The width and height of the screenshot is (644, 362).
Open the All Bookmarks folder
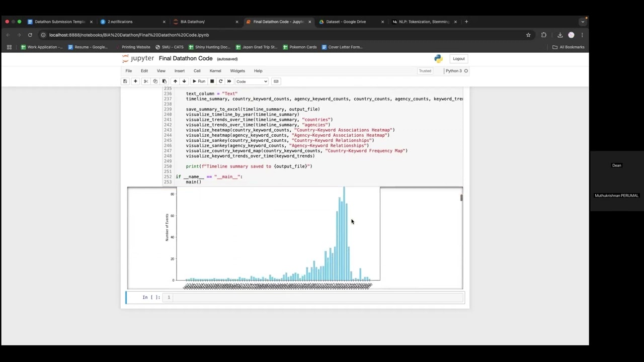pos(569,47)
